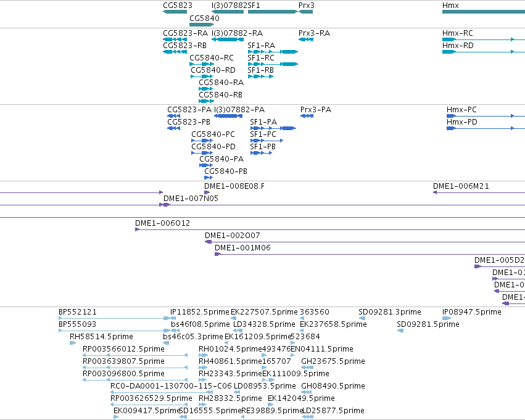Open the CG5823-RB transcript
Screen dimensions: 525x420
tap(175, 52)
